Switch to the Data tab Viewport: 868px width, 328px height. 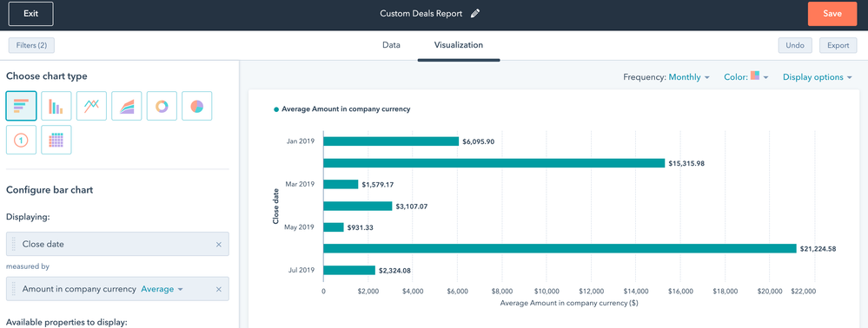391,45
